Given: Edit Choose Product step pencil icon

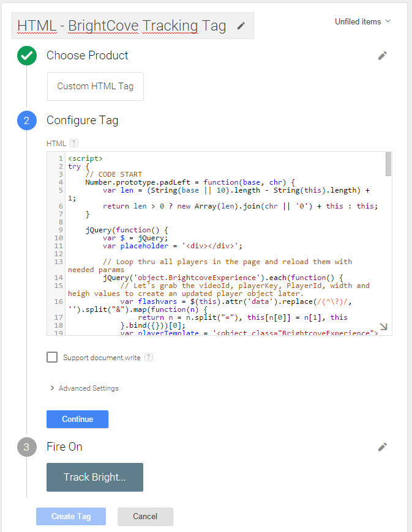Looking at the screenshot, I should point(383,56).
